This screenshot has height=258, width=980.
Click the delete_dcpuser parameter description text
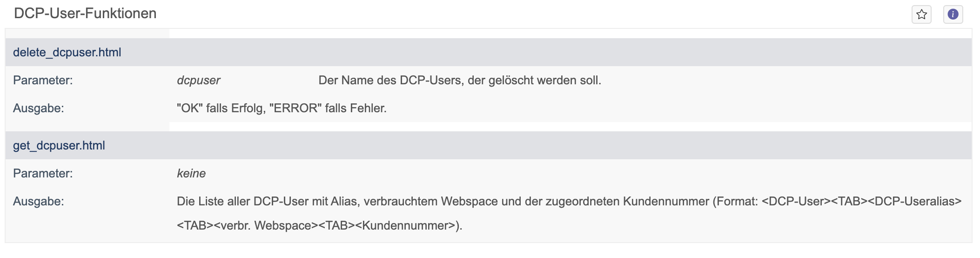tap(460, 80)
